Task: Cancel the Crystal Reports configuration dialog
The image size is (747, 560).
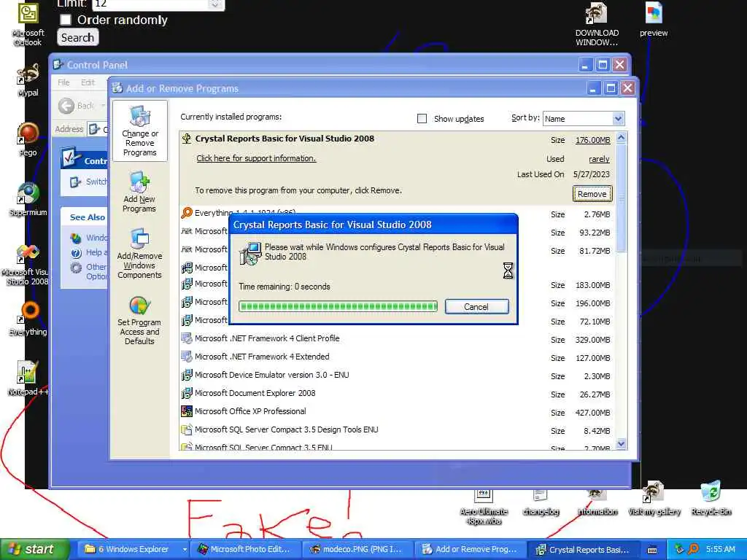Action: pyautogui.click(x=477, y=307)
